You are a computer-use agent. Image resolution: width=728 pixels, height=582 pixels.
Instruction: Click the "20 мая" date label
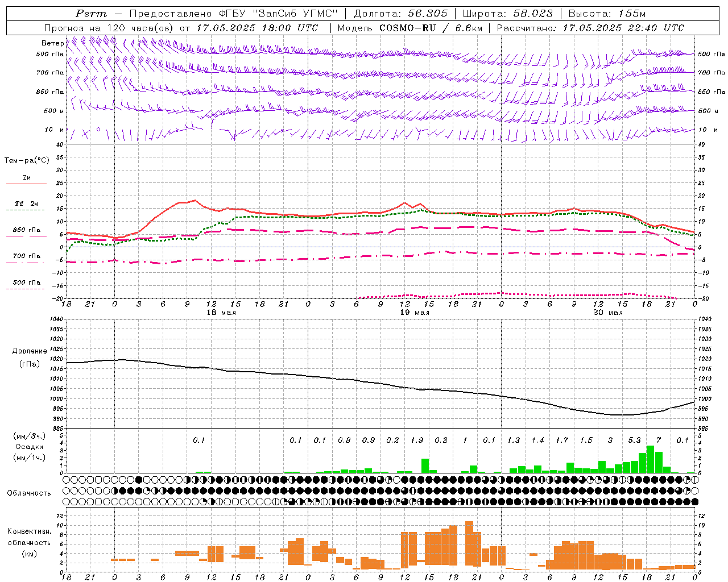(608, 313)
